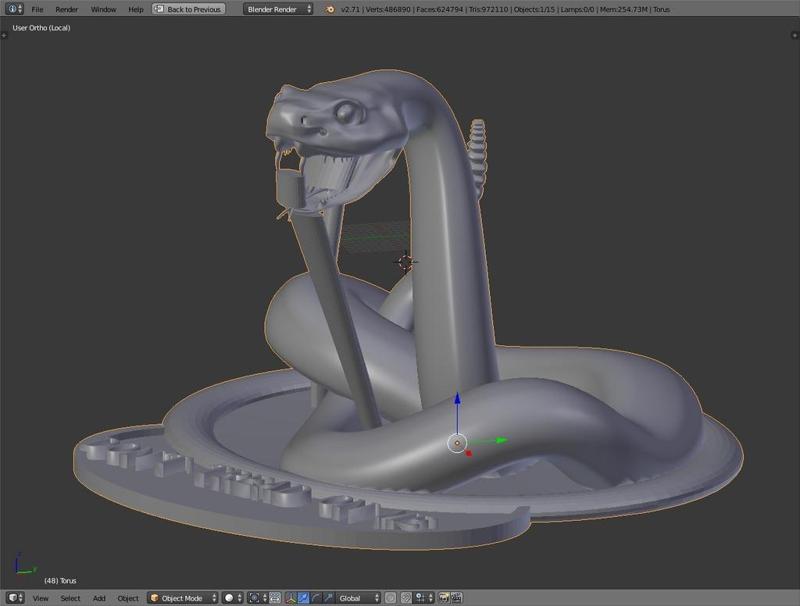This screenshot has width=800, height=606.
Task: Open the Render menu
Action: pos(66,9)
